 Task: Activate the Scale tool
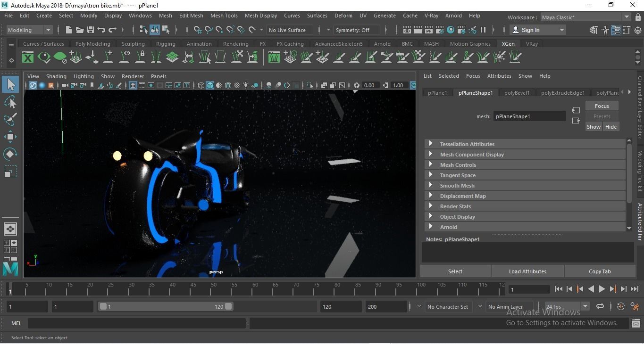pyautogui.click(x=10, y=172)
